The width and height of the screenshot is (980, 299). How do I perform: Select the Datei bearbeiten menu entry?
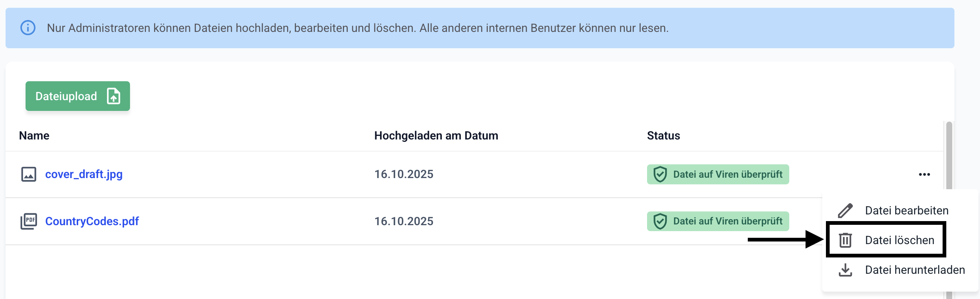click(906, 211)
